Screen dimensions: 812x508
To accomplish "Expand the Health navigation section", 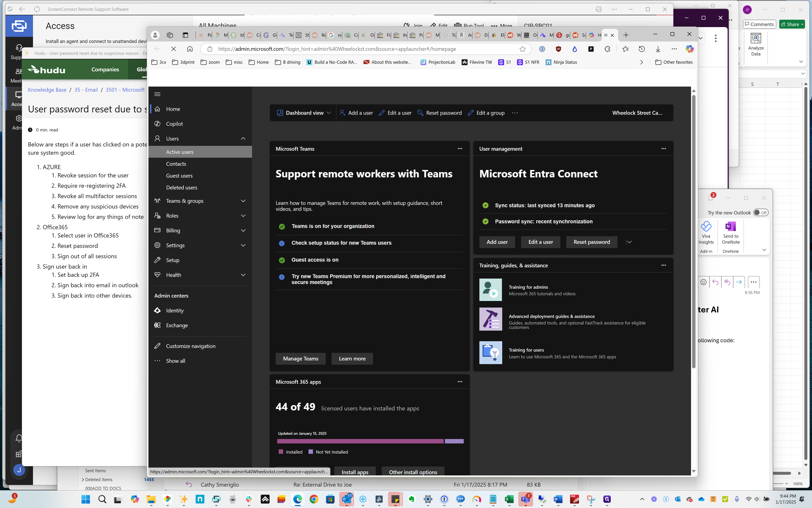I will coord(243,275).
